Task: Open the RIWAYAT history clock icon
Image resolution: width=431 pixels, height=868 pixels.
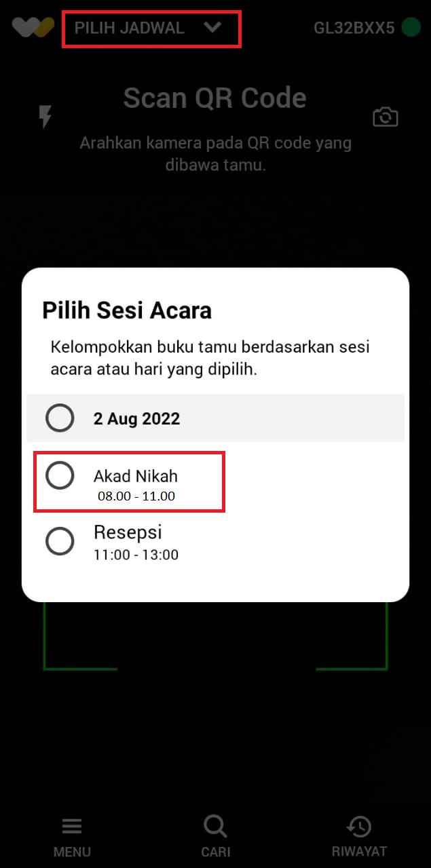Action: click(x=359, y=826)
